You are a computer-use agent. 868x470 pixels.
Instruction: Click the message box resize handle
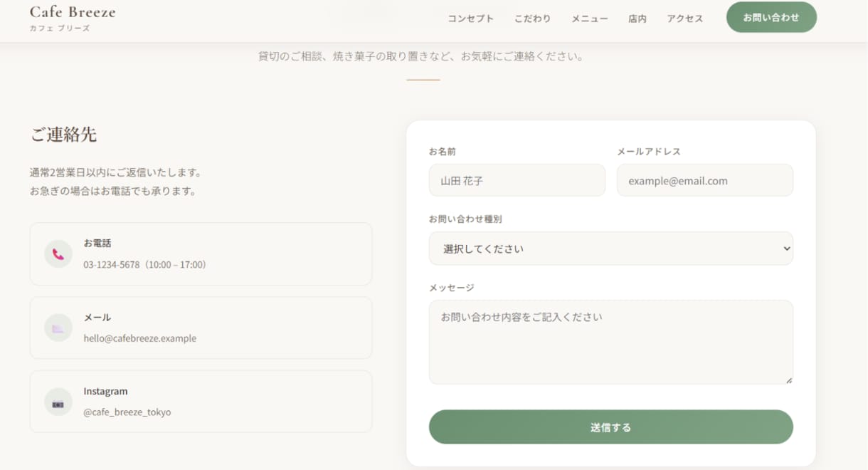[788, 380]
